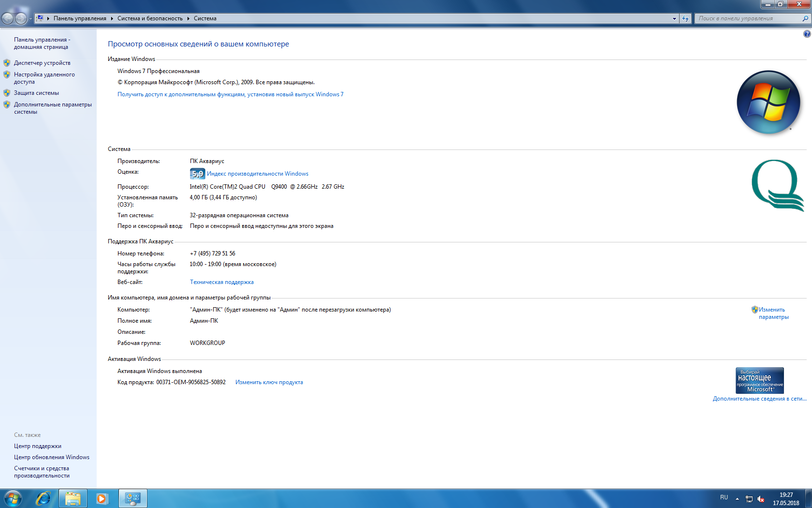Open 'Счетчики и средства производительности' link

click(42, 472)
